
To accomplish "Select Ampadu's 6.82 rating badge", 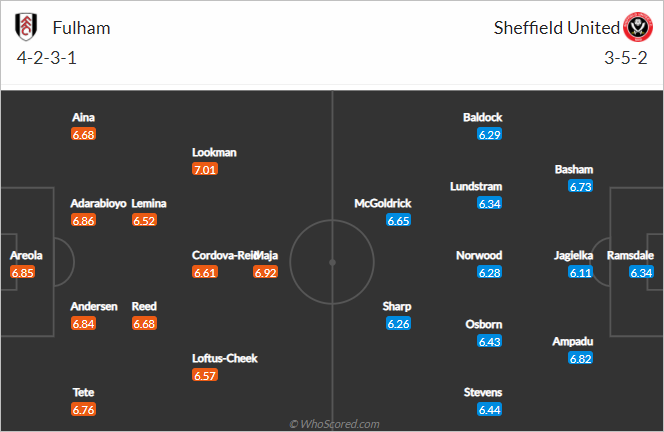I will (x=580, y=359).
